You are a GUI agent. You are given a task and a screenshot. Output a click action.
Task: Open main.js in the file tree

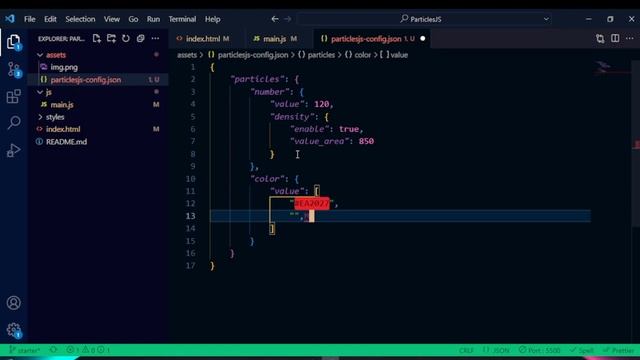click(x=62, y=104)
